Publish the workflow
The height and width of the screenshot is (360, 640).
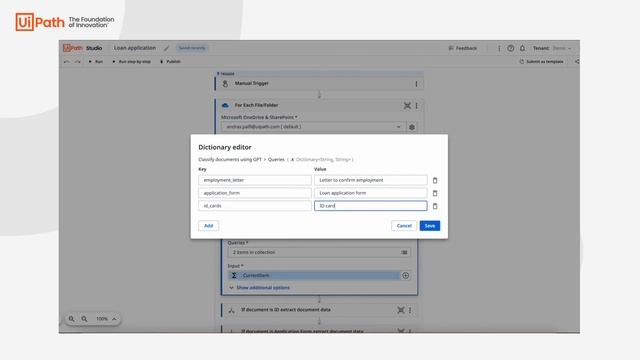pyautogui.click(x=170, y=62)
